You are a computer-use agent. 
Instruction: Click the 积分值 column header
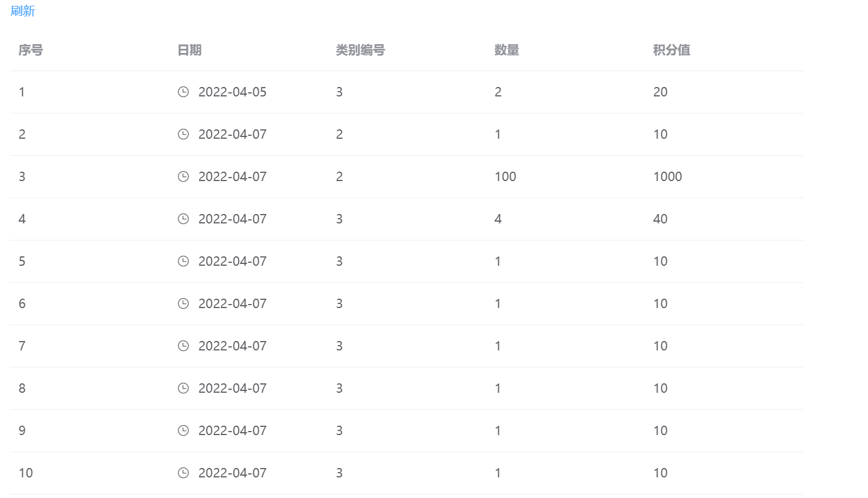(672, 50)
